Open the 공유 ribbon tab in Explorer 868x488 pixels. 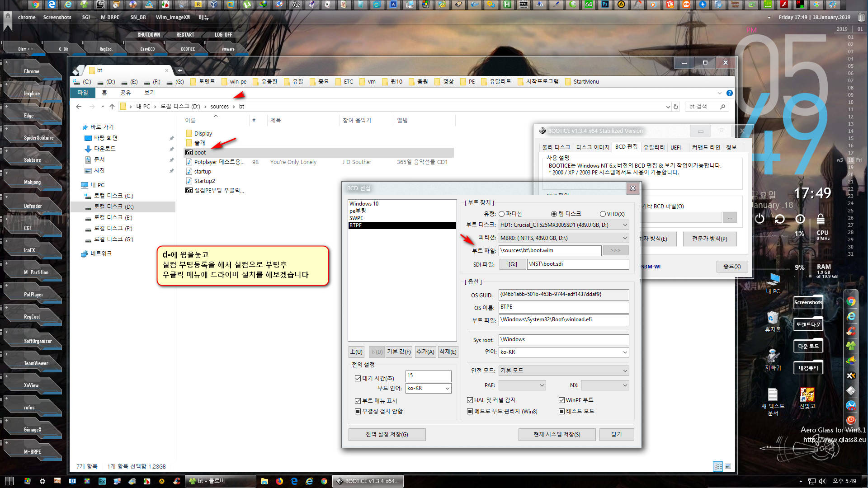click(125, 93)
